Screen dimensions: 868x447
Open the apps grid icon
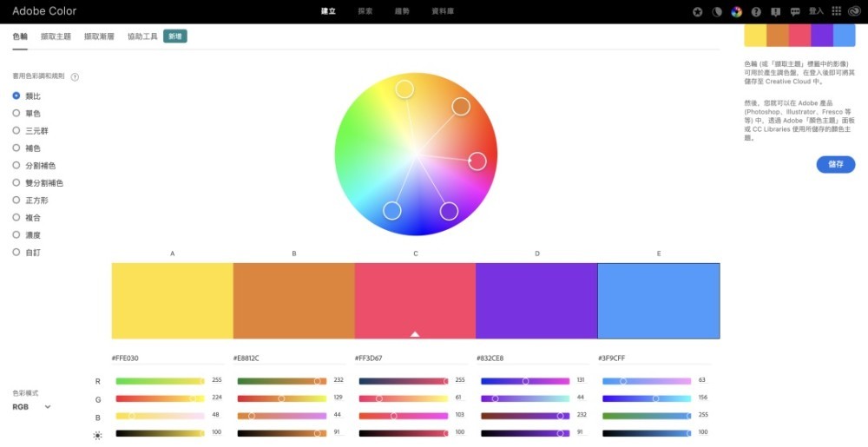(837, 11)
